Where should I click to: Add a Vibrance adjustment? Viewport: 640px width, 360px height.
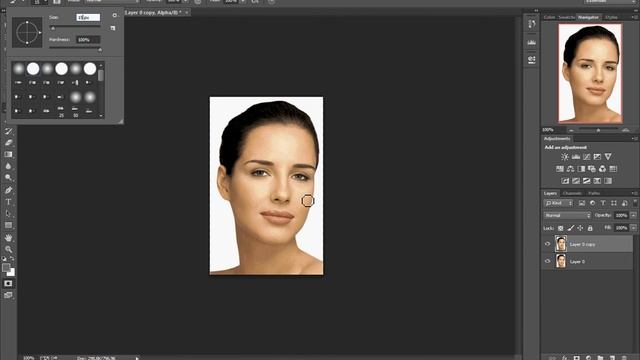[x=608, y=157]
